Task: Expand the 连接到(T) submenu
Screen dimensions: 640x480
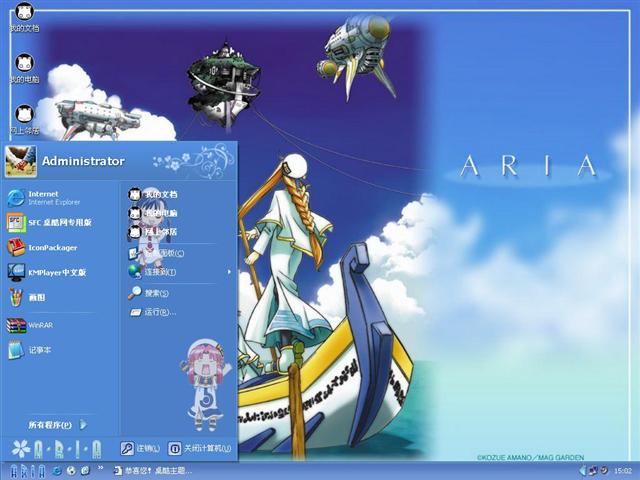Action: (178, 271)
